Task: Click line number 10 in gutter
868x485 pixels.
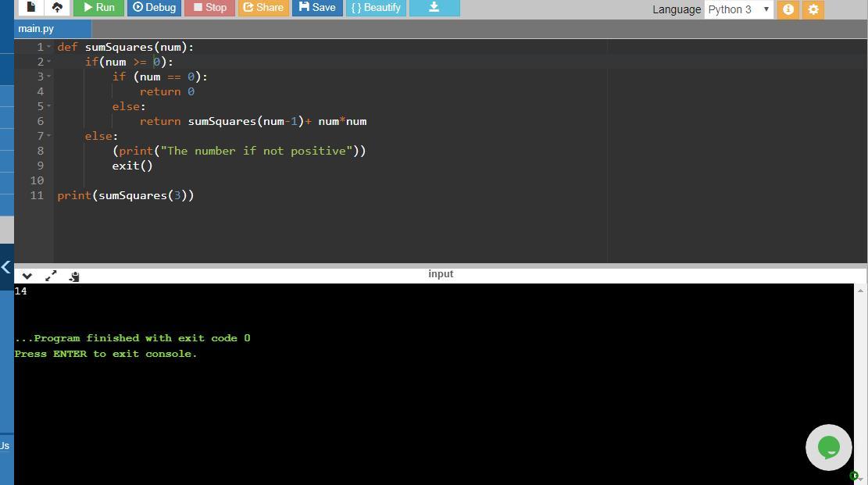Action: [x=37, y=180]
